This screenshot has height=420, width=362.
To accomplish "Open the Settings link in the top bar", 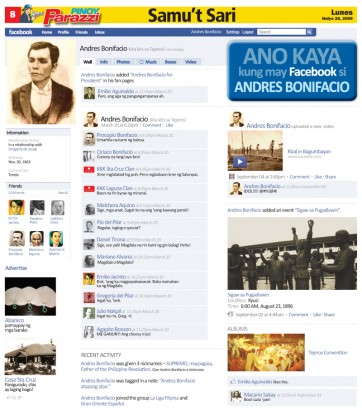I will point(233,32).
